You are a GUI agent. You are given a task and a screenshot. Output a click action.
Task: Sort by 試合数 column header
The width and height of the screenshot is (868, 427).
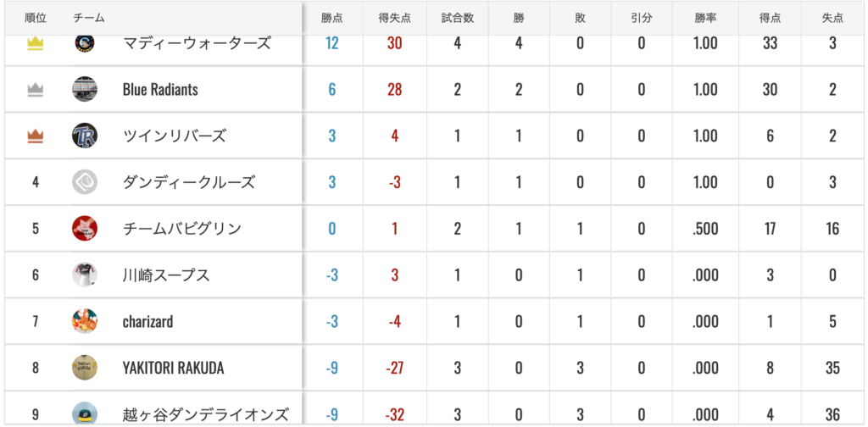pyautogui.click(x=457, y=18)
